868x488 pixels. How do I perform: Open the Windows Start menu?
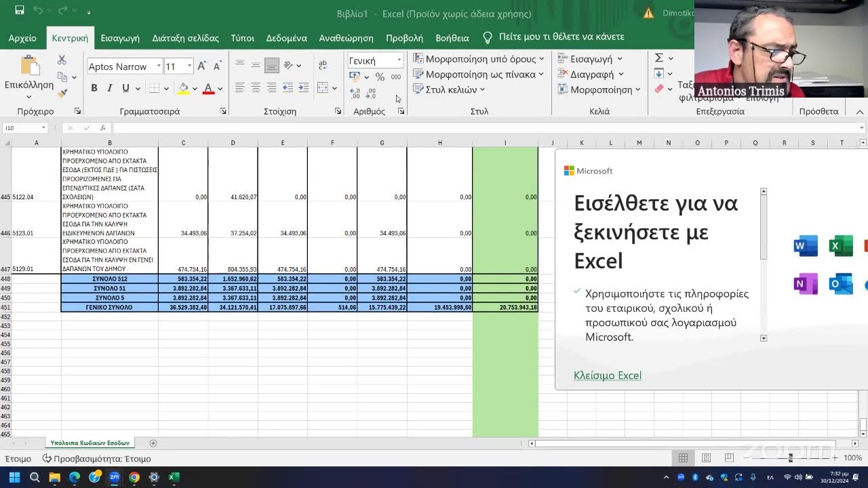point(14,477)
